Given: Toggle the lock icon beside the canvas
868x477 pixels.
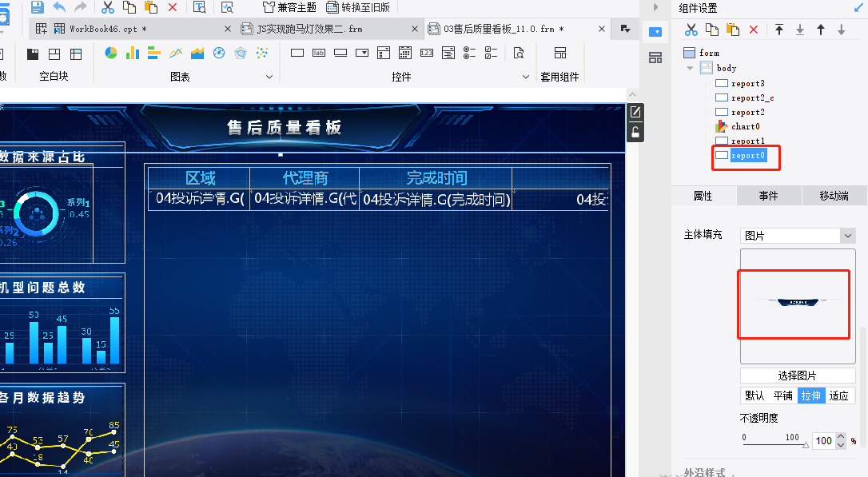Looking at the screenshot, I should click(x=635, y=133).
